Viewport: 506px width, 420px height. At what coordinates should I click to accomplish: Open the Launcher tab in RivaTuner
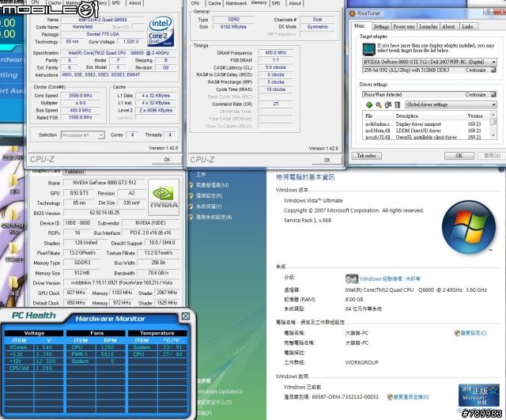[x=429, y=26]
